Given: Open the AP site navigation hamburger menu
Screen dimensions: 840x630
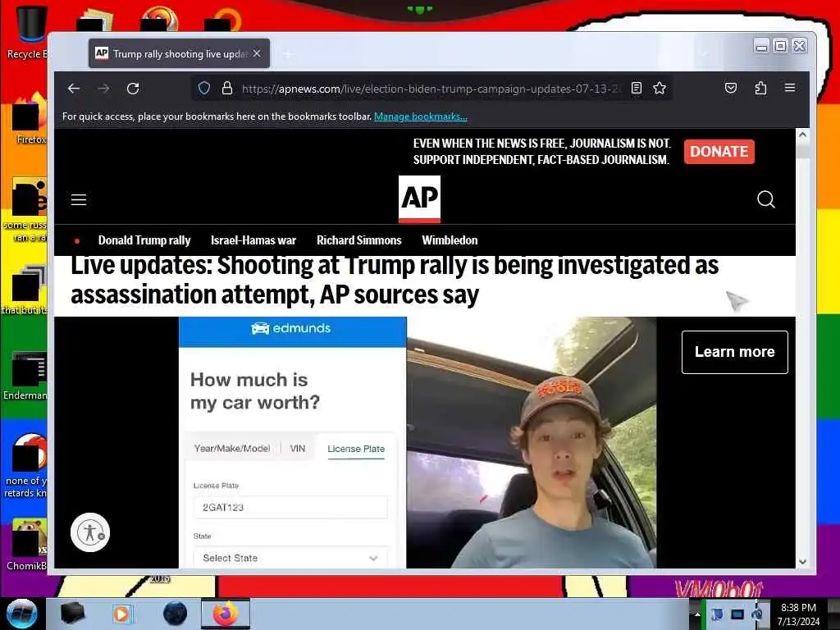Looking at the screenshot, I should pos(79,200).
